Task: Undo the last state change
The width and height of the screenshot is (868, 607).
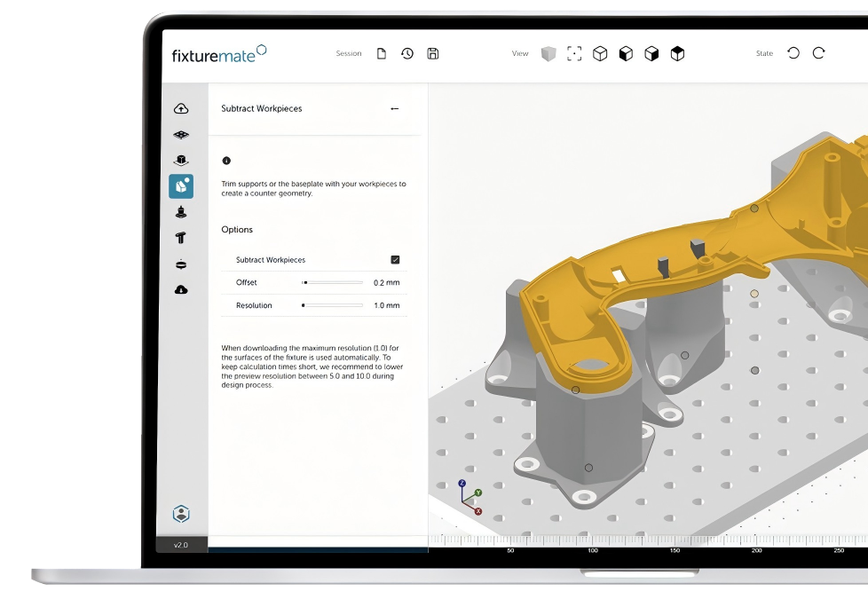Action: 793,53
